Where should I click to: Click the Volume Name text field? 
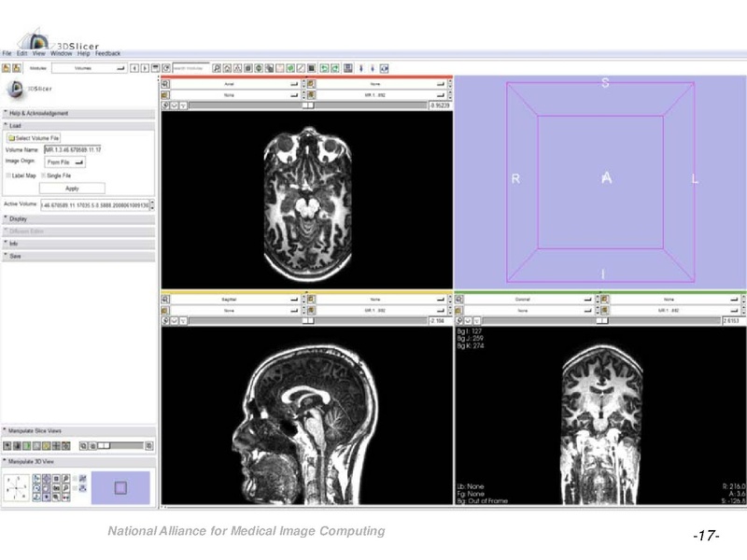[73, 149]
